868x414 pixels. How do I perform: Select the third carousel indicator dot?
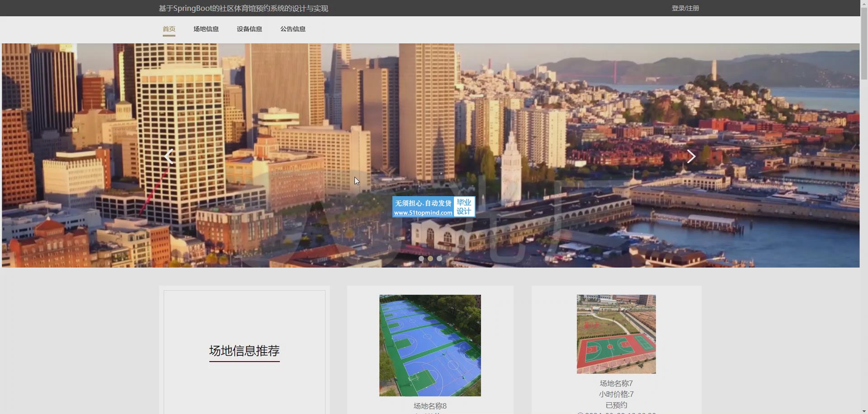click(439, 259)
